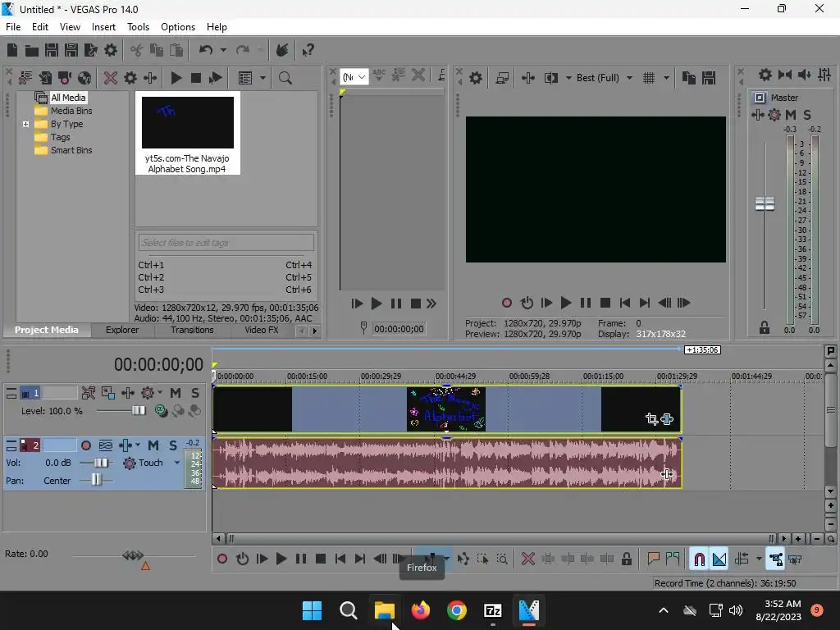Viewport: 840px width, 630px height.
Task: Search media with the magnifier icon
Action: [x=285, y=78]
